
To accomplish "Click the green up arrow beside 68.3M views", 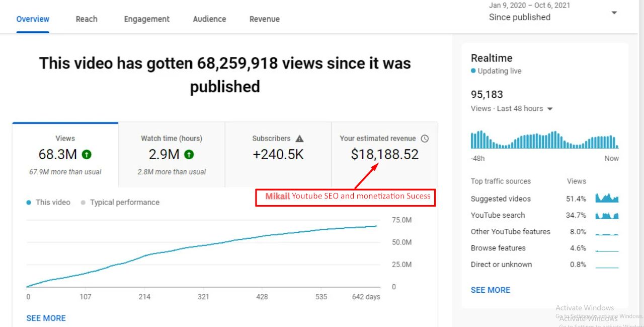I will [87, 155].
